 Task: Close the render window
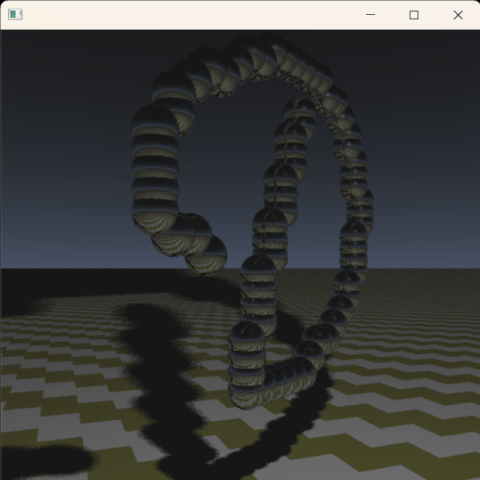458,15
